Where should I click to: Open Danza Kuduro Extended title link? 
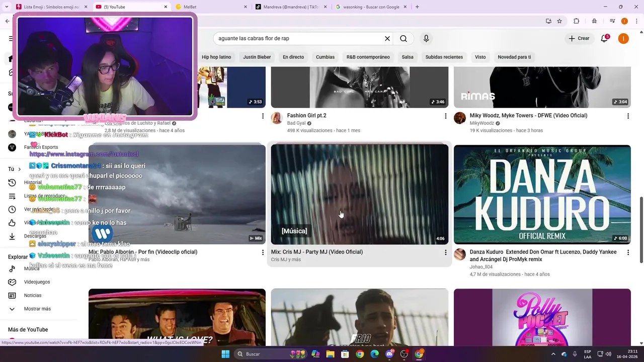tap(543, 255)
